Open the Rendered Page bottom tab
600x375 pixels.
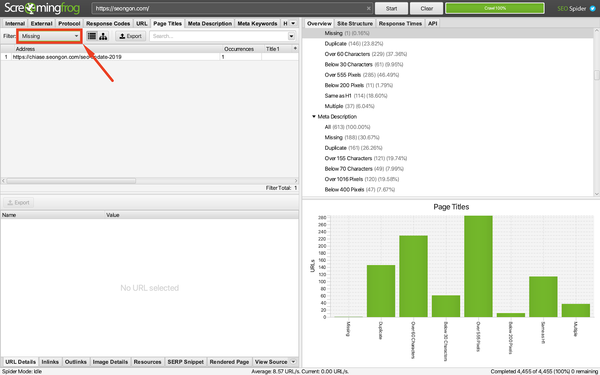pos(229,362)
